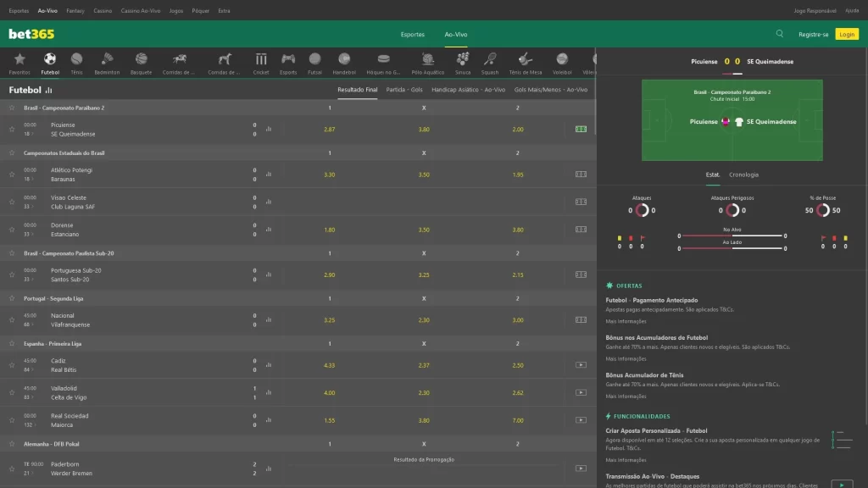Choose the Tênis de Mesa icon
The height and width of the screenshot is (488, 868).
coord(526,63)
